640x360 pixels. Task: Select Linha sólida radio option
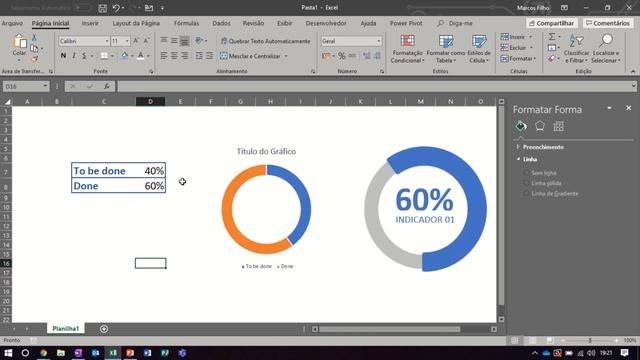point(527,183)
